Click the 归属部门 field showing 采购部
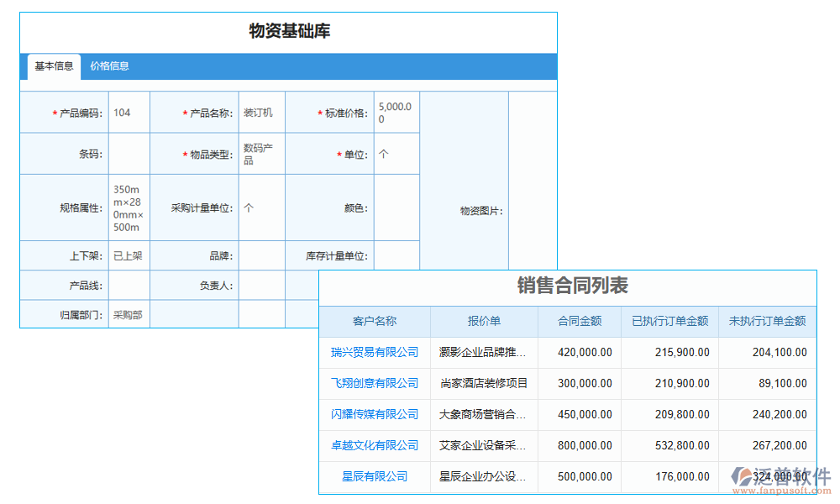This screenshot has width=840, height=504. pyautogui.click(x=129, y=316)
